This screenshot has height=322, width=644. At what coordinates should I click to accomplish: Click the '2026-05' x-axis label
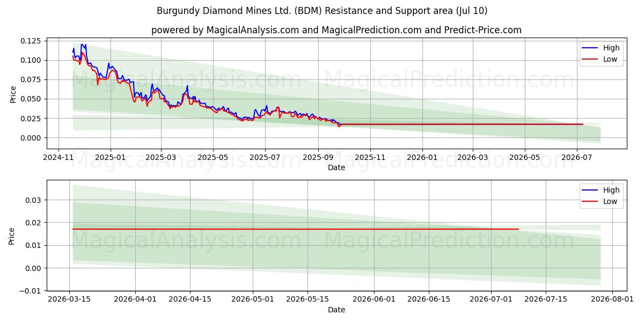524,158
